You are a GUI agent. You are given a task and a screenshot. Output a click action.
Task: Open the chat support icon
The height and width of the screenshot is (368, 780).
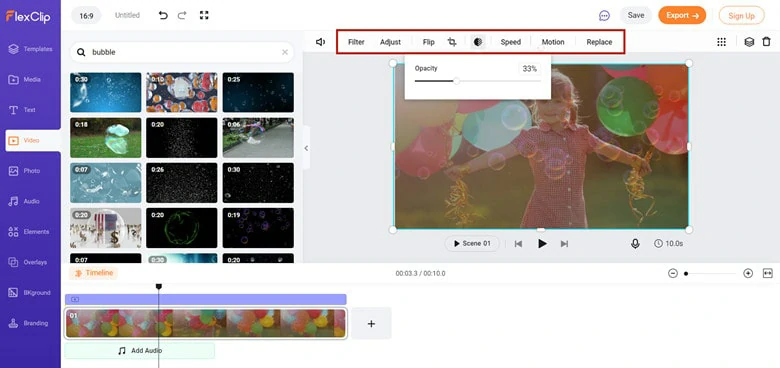click(604, 15)
